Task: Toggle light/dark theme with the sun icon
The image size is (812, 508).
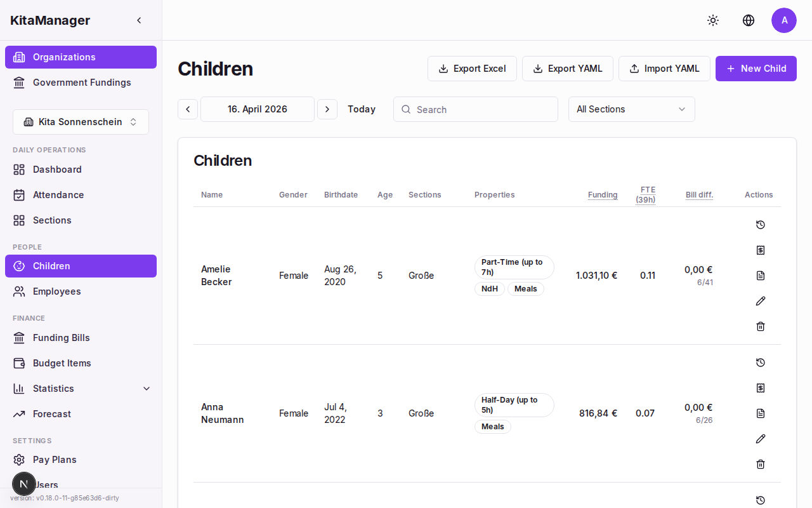Action: pos(713,20)
